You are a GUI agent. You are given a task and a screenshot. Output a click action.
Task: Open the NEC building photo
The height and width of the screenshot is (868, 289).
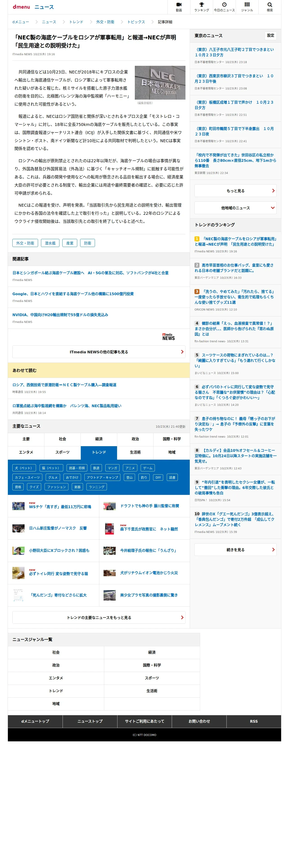(x=160, y=82)
